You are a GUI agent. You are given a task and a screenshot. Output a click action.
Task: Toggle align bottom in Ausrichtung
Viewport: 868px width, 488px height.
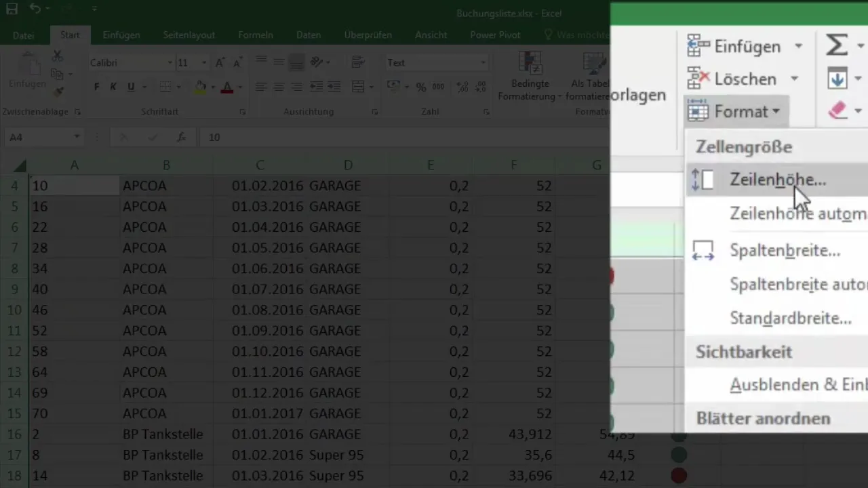296,62
